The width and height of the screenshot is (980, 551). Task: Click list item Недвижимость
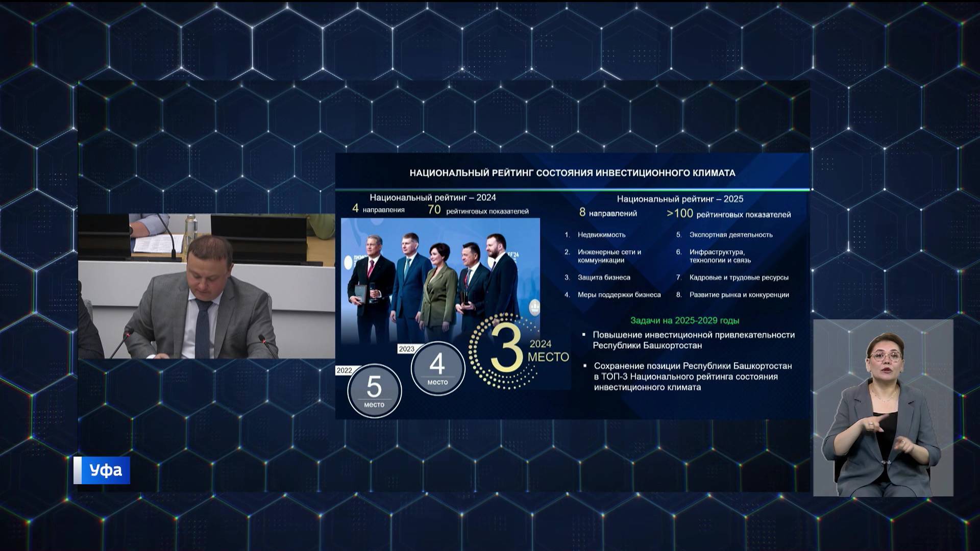(x=601, y=235)
